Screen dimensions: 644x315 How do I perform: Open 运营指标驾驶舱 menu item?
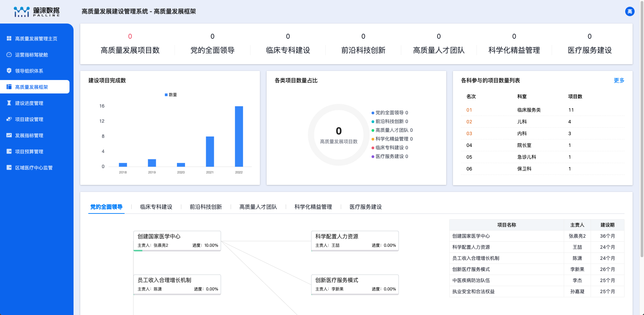tap(35, 55)
